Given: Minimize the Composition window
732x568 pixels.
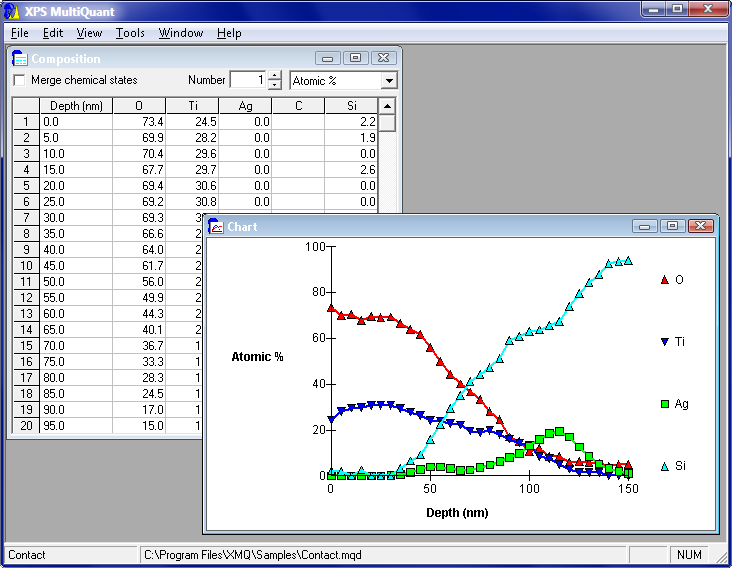Looking at the screenshot, I should [328, 59].
